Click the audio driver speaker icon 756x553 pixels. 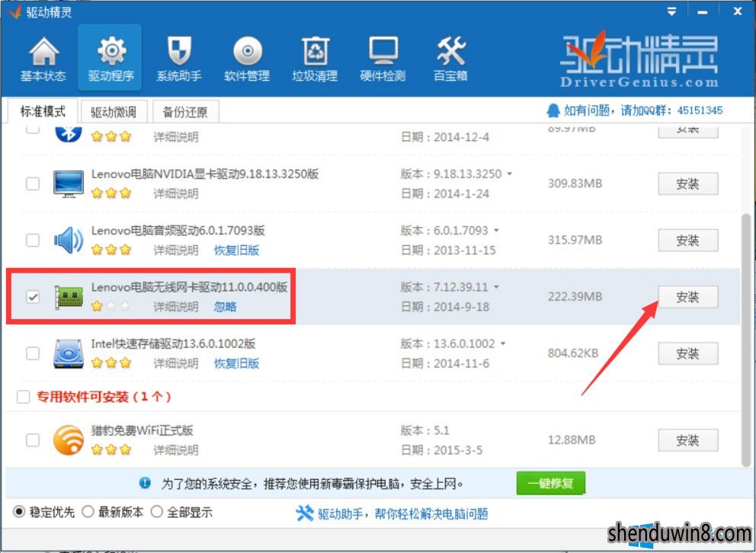point(69,240)
